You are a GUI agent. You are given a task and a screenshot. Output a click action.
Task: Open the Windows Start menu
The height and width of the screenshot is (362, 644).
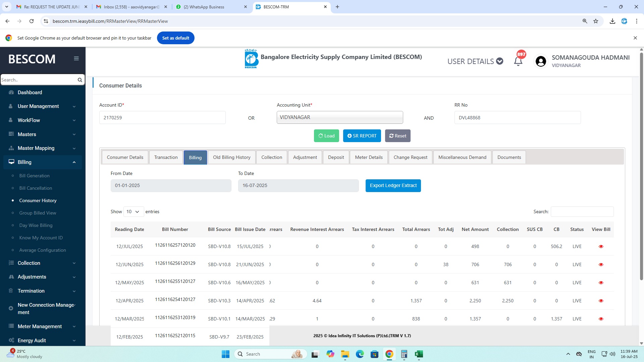225,354
